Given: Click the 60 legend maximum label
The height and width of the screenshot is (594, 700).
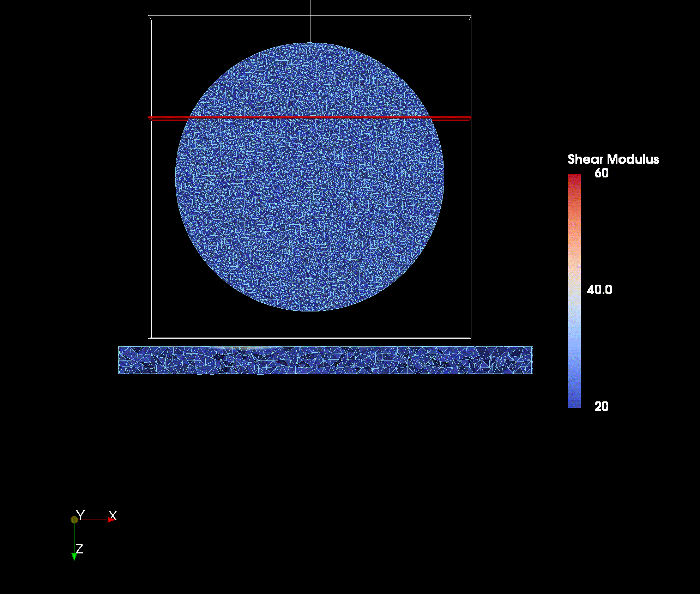Looking at the screenshot, I should pos(602,173).
